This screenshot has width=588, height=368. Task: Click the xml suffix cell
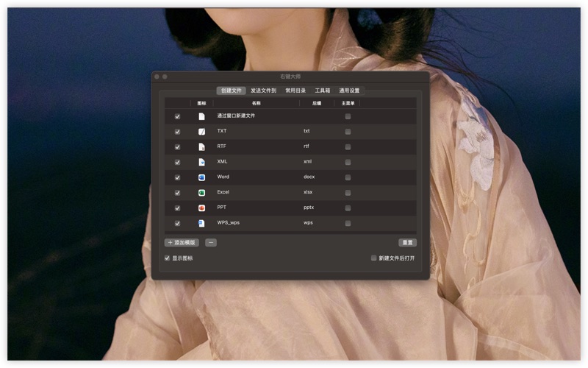coord(307,161)
